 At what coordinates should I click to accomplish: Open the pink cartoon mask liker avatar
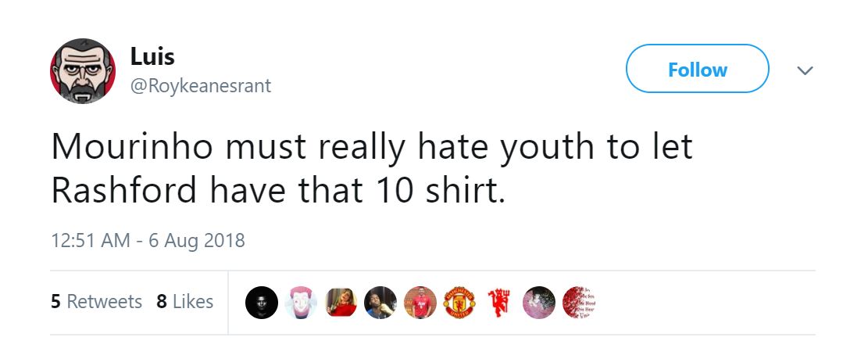click(301, 303)
